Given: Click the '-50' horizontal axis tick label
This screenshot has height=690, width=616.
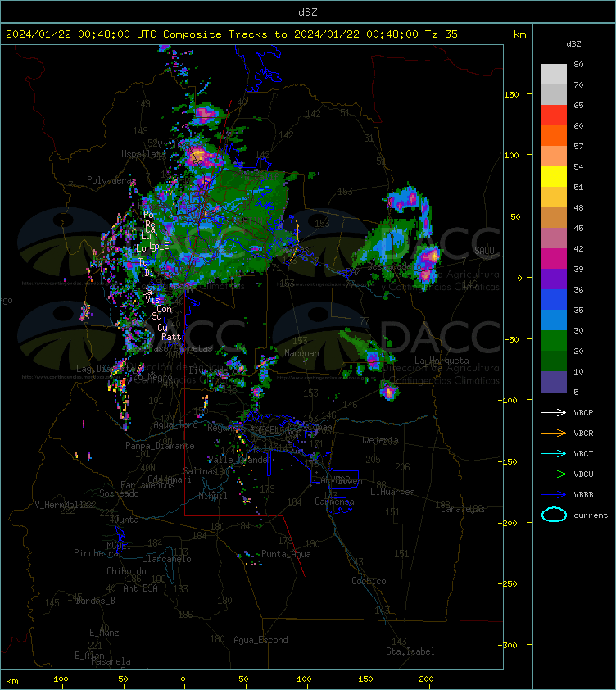Looking at the screenshot, I should pyautogui.click(x=120, y=679).
